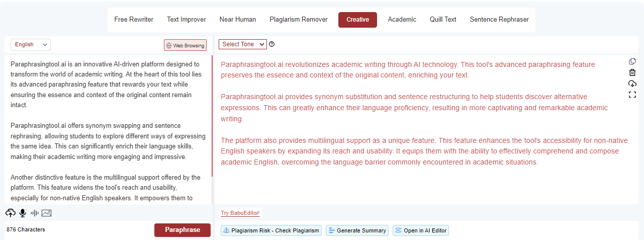Screen dimensions: 644x240
Task: Click the tone help question mark icon
Action: coord(272,44)
